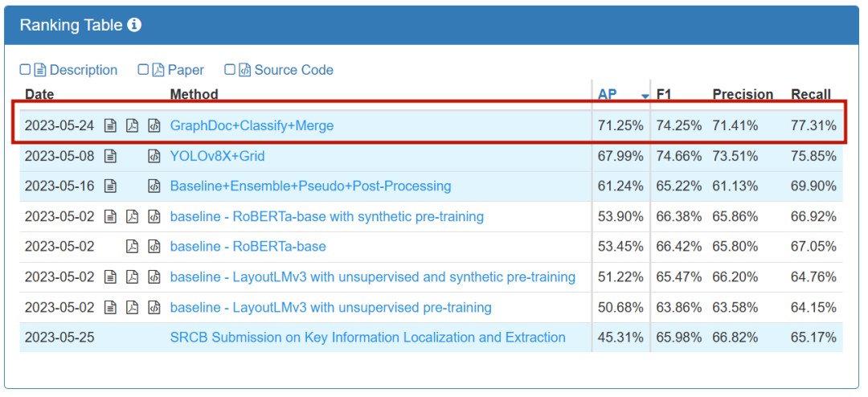Open description icon for GraphDoc+Classify+Merge row

tap(111, 125)
